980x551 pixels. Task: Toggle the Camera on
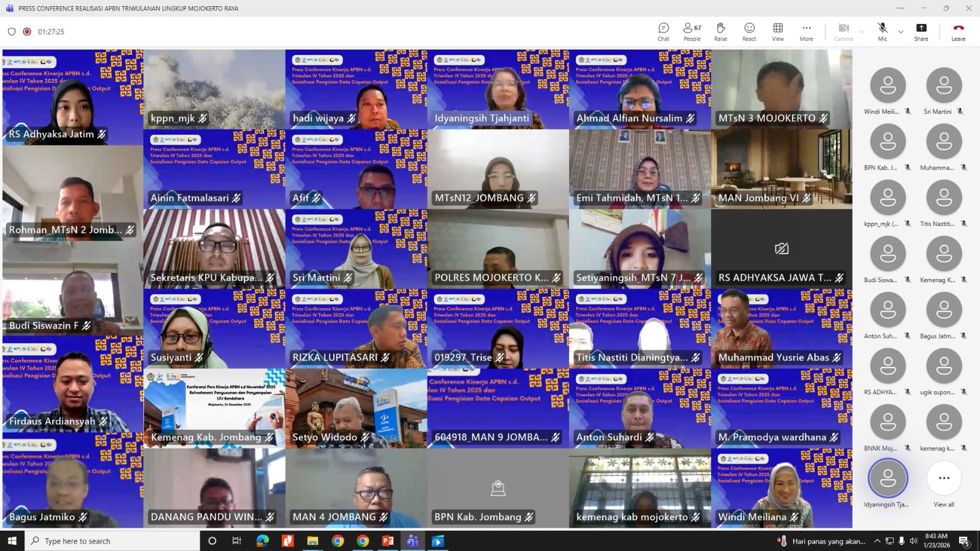[843, 32]
